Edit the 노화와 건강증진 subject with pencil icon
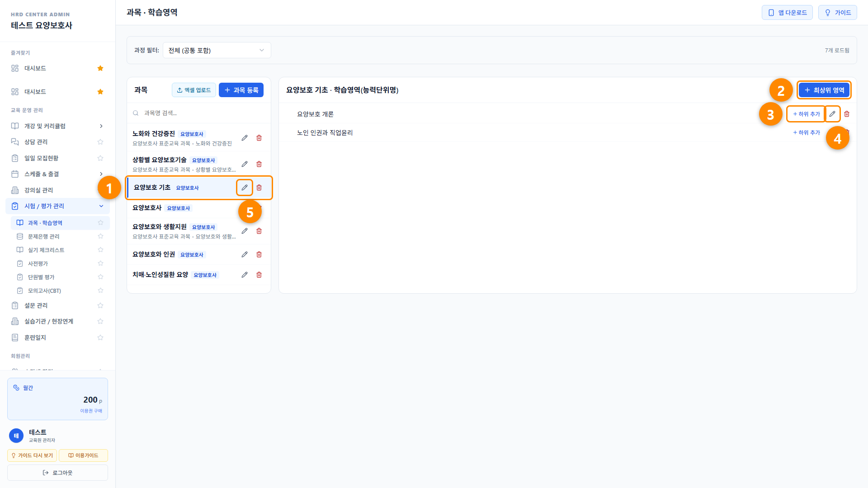This screenshot has height=488, width=868. [245, 138]
